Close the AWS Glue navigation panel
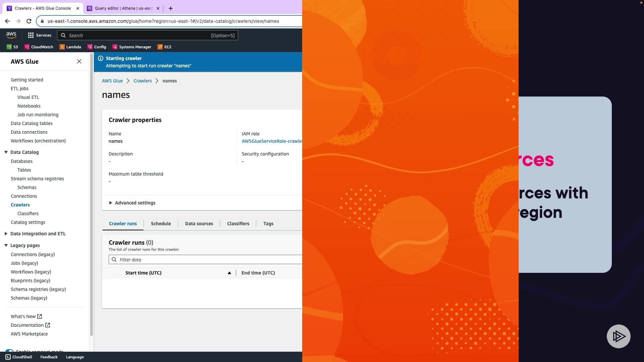Viewport: 644px width, 362px height. coord(79,61)
